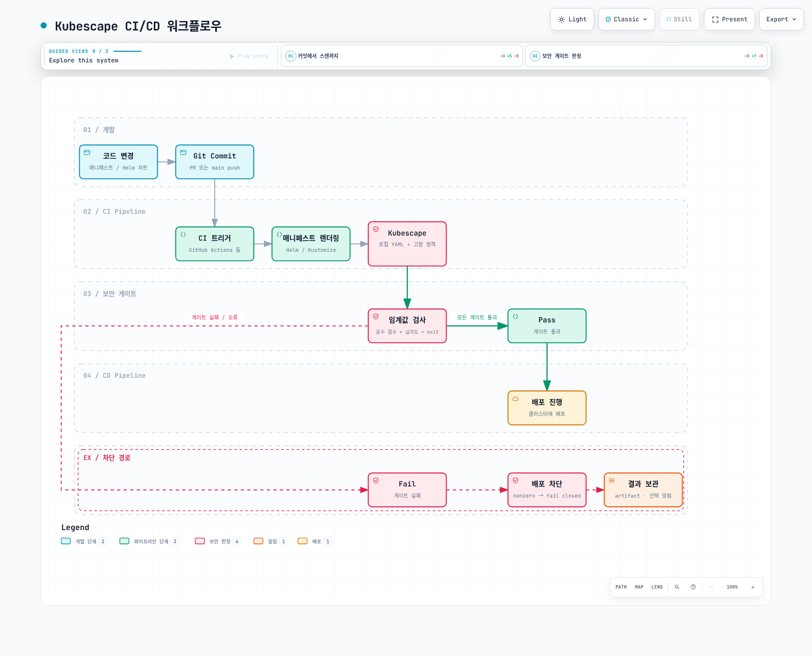Open guided view 02 보안 게이트 판정
Image resolution: width=812 pixels, height=656 pixels.
tap(646, 56)
